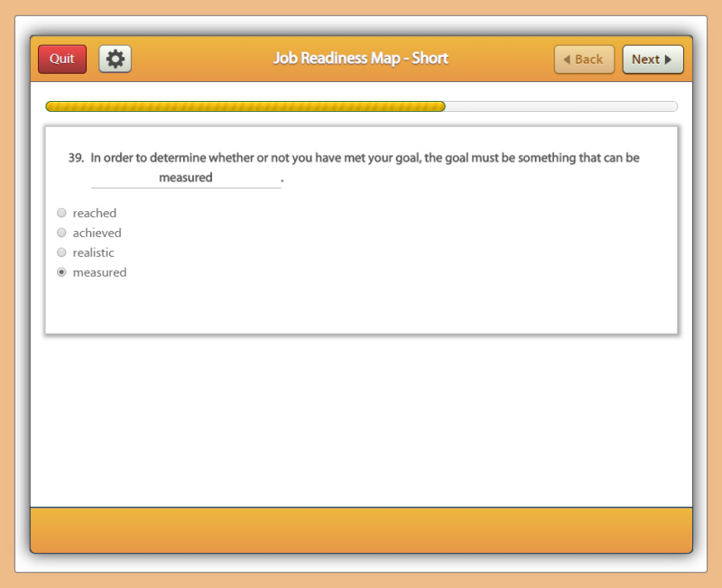Viewport: 722px width, 588px height.
Task: Click the "Job Readiness Map - Short" title
Action: [361, 59]
